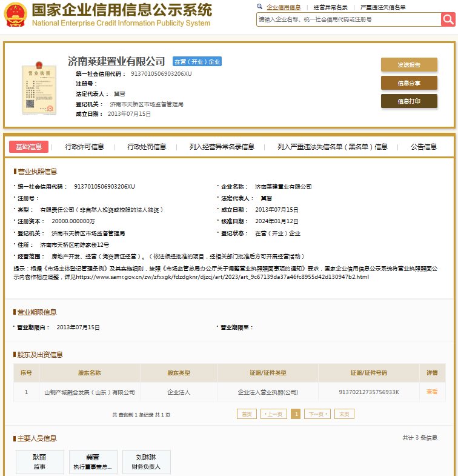The image size is (458, 476).
Task: Click the company title 济南莱建置业有限公司
Action: coord(116,61)
